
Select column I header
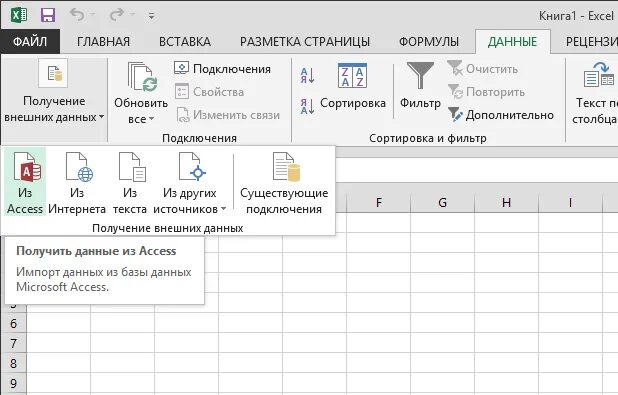pos(570,203)
